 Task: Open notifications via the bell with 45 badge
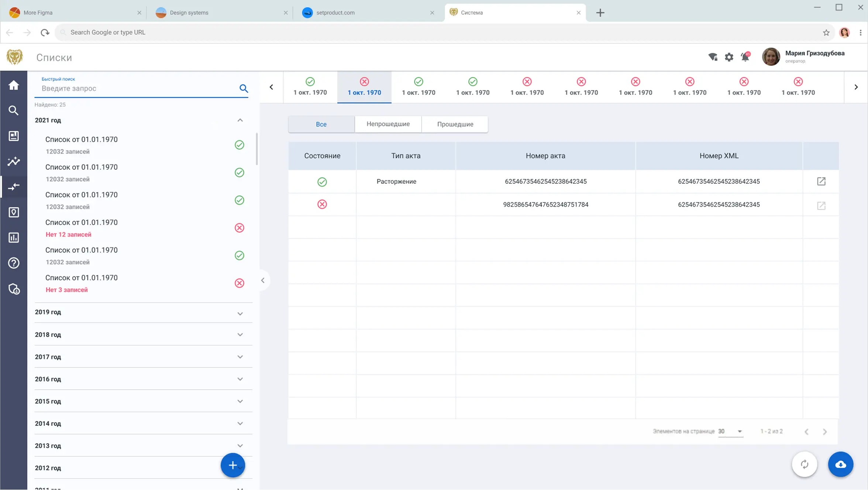point(745,57)
